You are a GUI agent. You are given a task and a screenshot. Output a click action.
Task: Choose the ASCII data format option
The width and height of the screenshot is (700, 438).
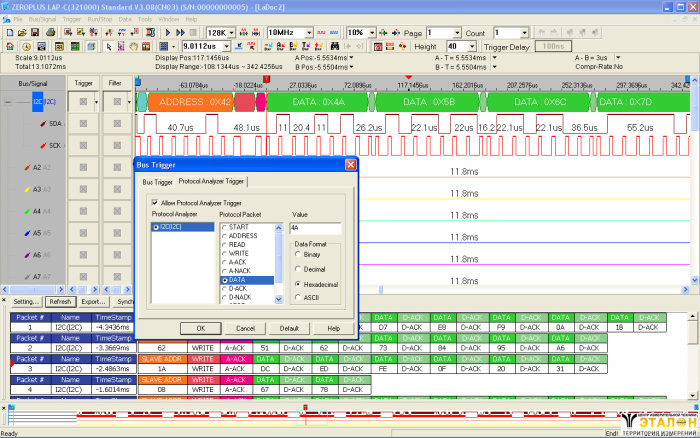298,297
